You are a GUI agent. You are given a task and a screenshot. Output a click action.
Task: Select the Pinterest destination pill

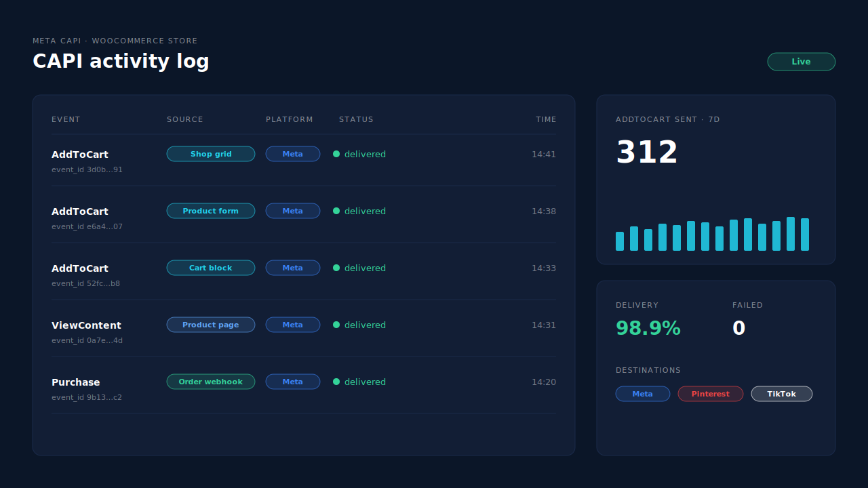tap(711, 394)
